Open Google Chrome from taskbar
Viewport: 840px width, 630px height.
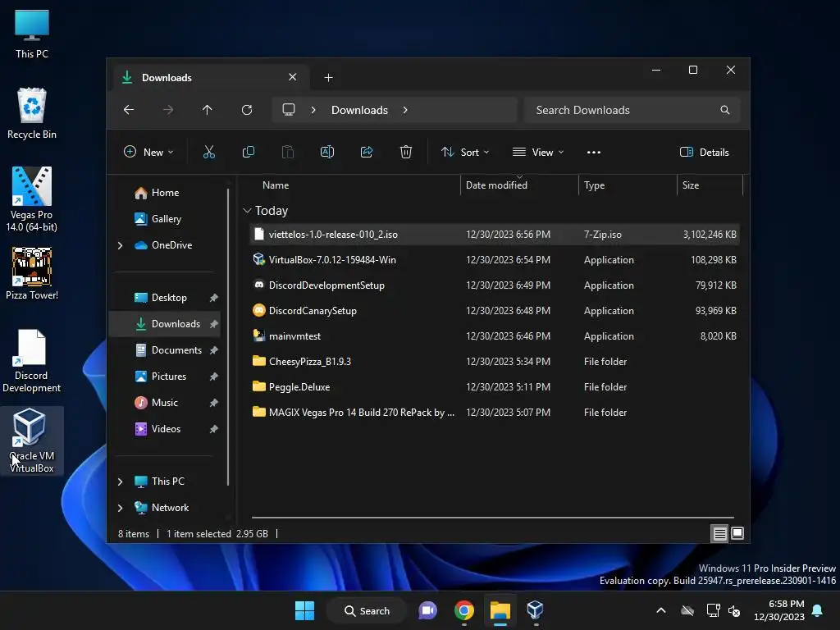[x=464, y=610]
